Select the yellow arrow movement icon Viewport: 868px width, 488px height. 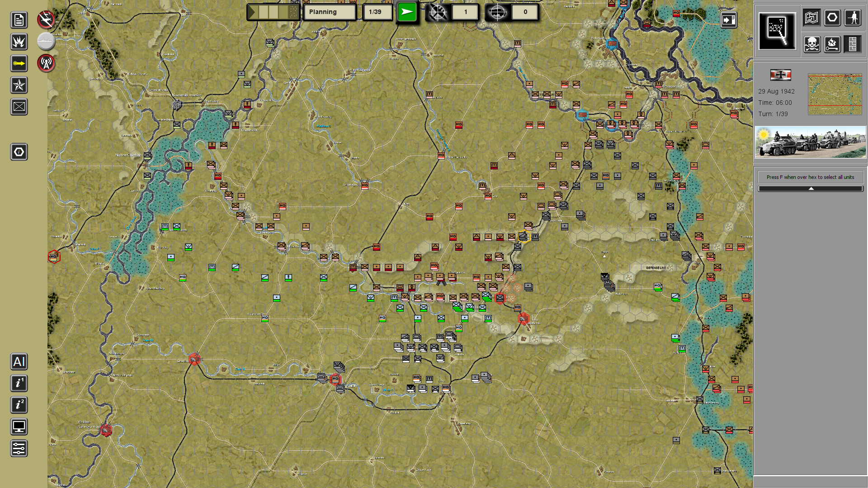pos(19,63)
